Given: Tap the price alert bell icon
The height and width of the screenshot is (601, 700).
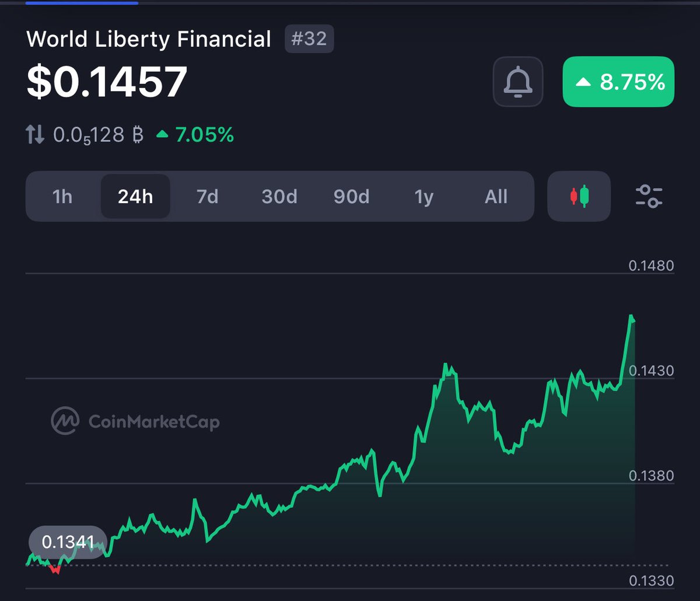Looking at the screenshot, I should click(x=518, y=82).
